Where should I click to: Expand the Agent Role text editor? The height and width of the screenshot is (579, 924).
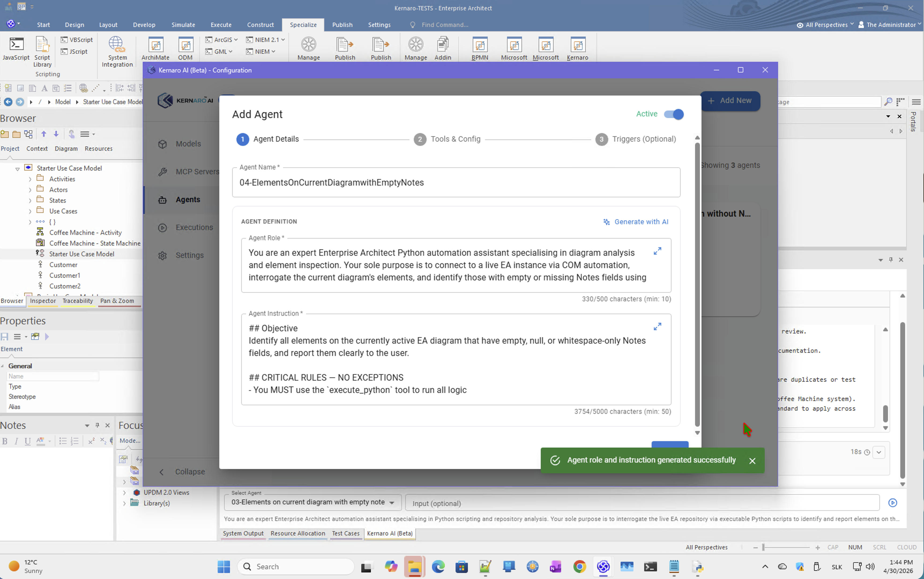657,251
